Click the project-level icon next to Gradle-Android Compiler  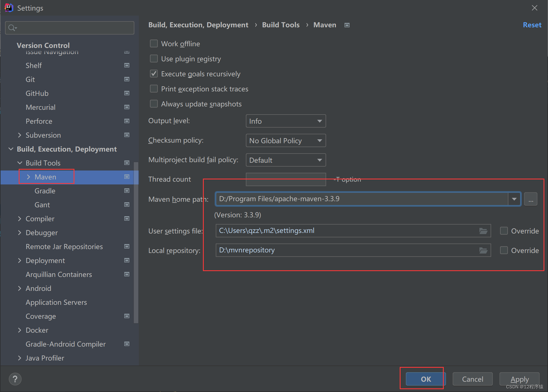point(127,344)
